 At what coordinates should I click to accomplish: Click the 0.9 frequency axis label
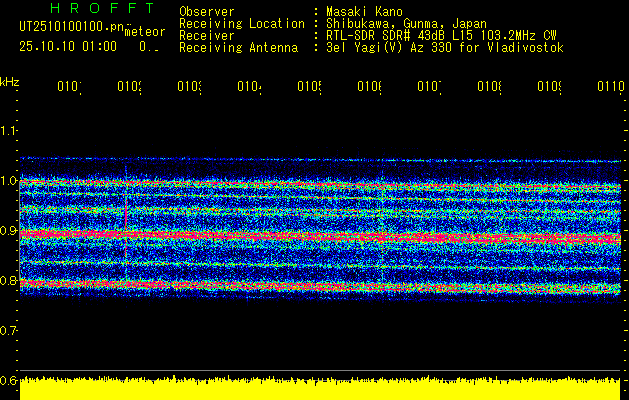click(9, 231)
